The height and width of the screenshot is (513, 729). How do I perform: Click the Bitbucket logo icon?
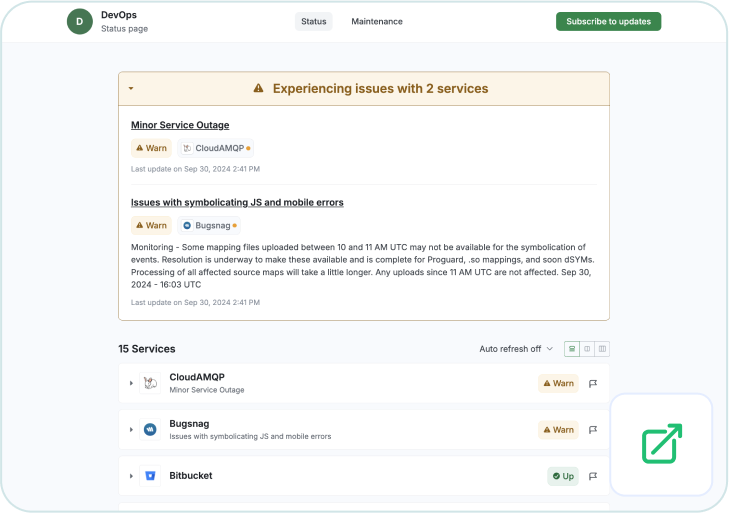click(x=150, y=476)
